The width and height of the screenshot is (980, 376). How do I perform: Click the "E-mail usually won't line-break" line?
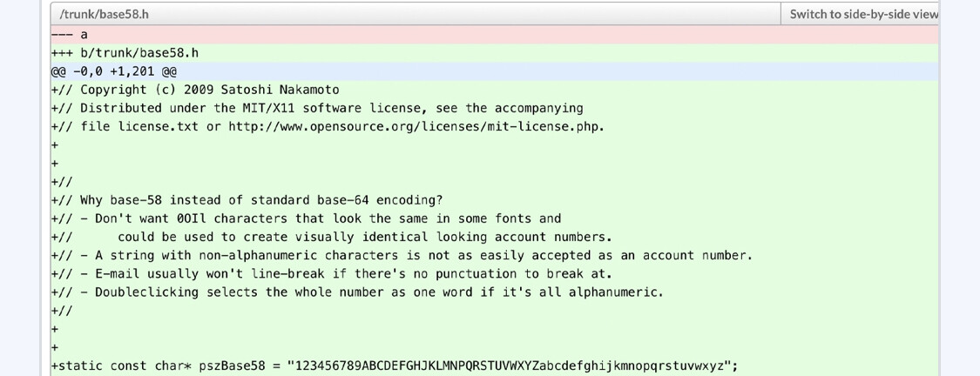point(332,274)
